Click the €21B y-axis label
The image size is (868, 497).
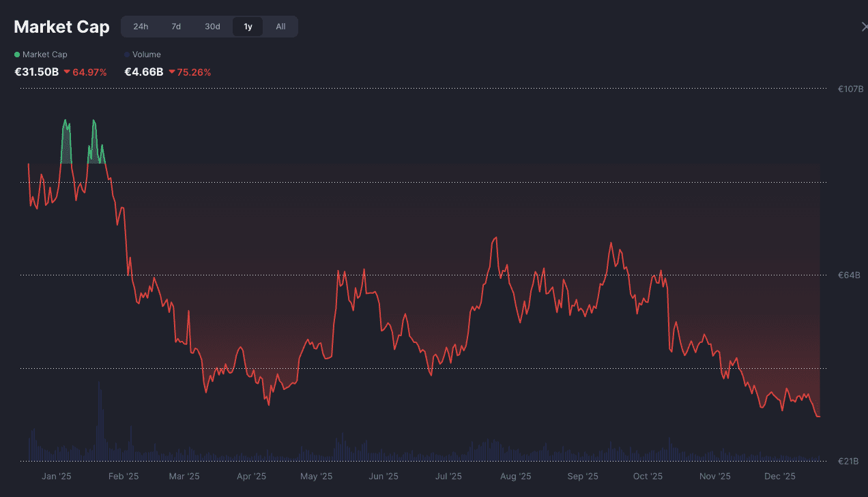click(x=849, y=462)
